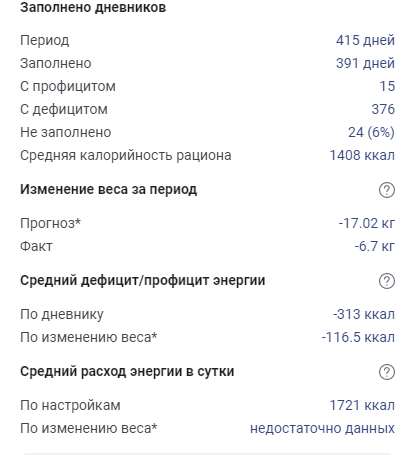Select the С дефицитом value 376
The width and height of the screenshot is (413, 455).
coord(383,109)
